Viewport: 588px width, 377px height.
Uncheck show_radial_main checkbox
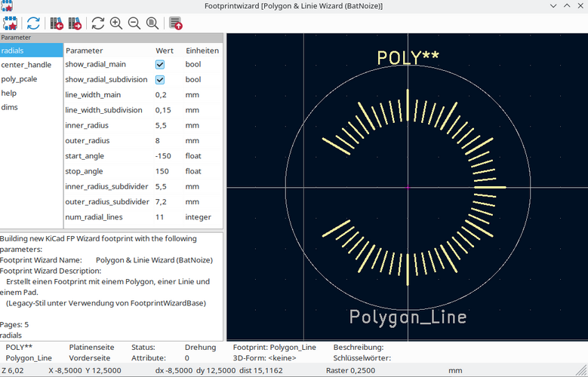click(160, 65)
